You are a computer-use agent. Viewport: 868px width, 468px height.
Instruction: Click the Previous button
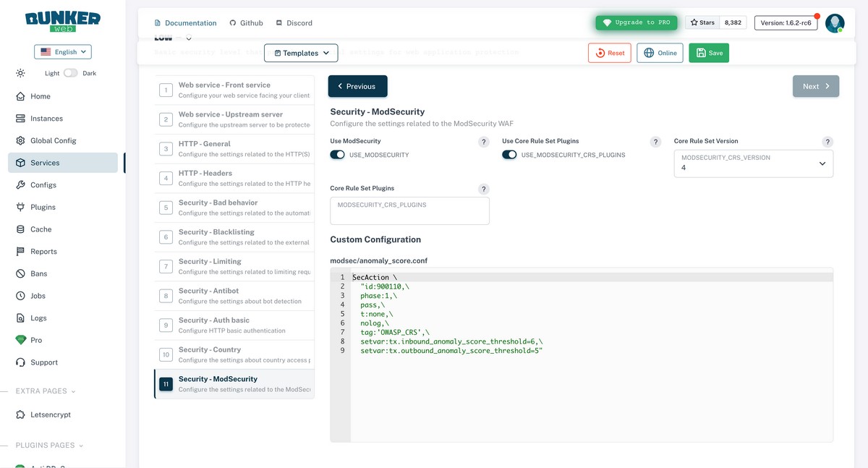[357, 86]
